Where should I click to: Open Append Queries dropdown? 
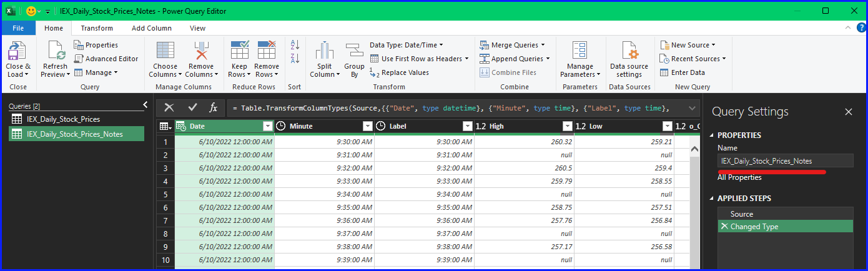(515, 59)
